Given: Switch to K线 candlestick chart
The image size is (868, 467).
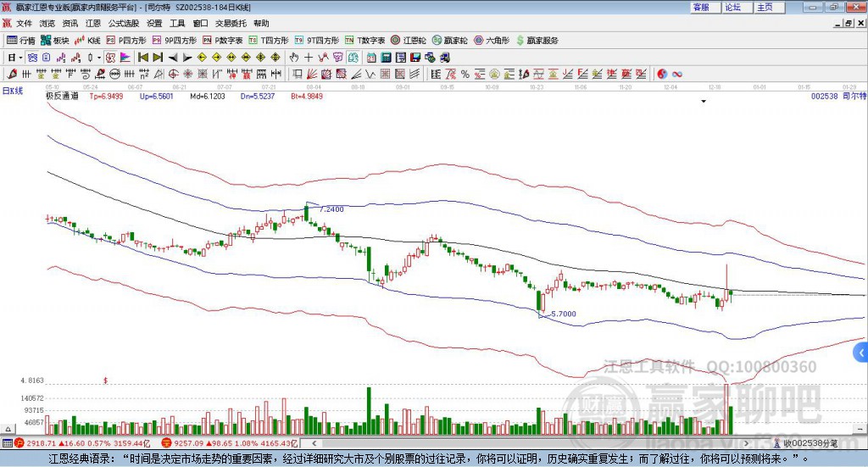Looking at the screenshot, I should pyautogui.click(x=87, y=40).
